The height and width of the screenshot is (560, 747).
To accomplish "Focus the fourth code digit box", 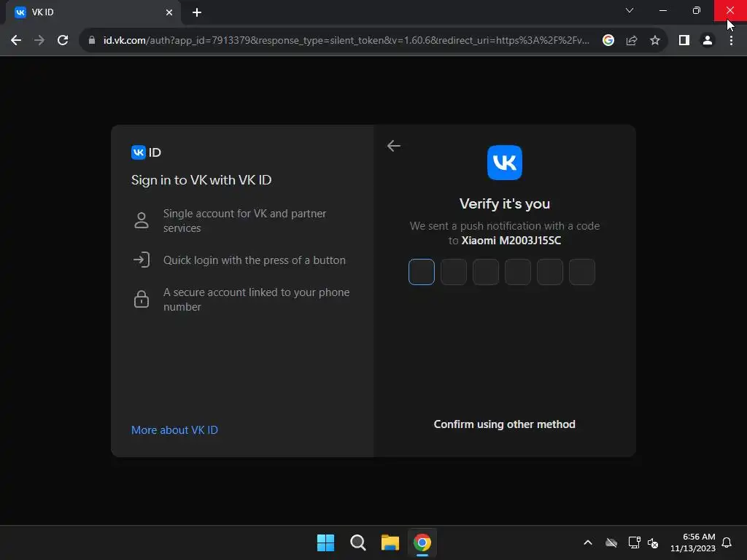I will pos(518,272).
